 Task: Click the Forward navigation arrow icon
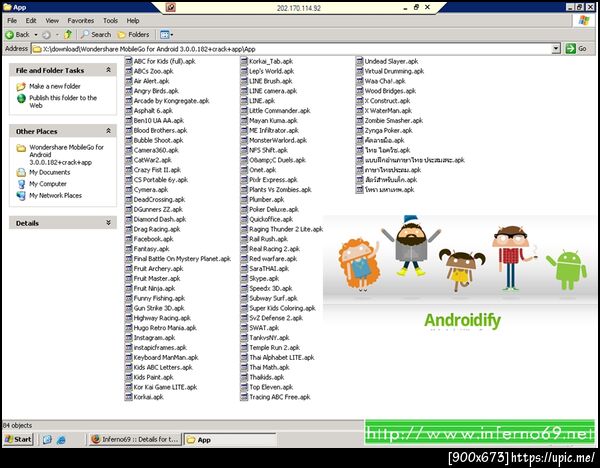click(46, 35)
